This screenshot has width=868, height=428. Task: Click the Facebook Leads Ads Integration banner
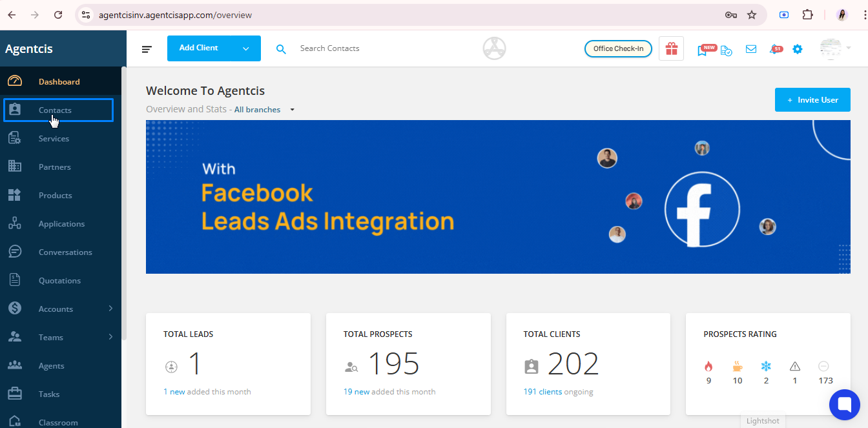[x=498, y=197]
